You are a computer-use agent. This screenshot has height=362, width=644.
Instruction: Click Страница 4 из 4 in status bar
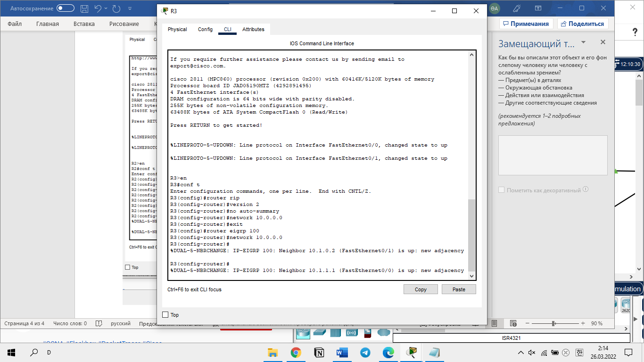click(24, 323)
